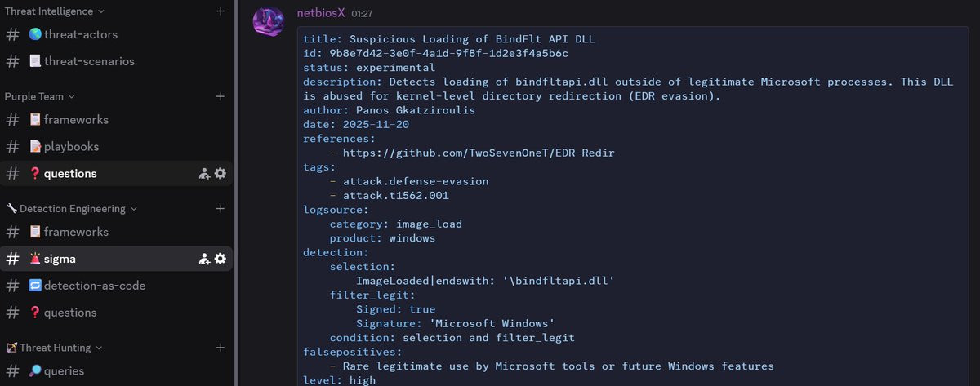Viewport: 980px width, 386px height.
Task: Invite people to Purple Team questions channel
Action: click(204, 174)
